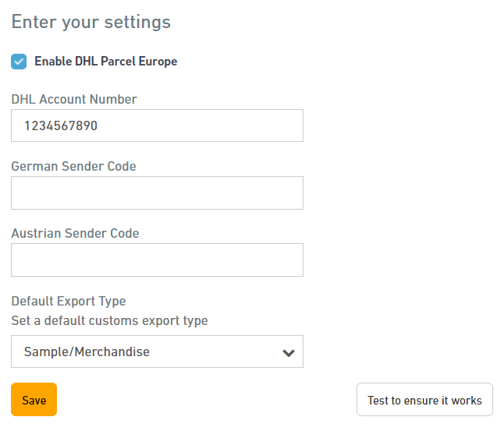Click "Set a default customs export type" text
Viewport: 504px width, 431px height.
pyautogui.click(x=109, y=320)
